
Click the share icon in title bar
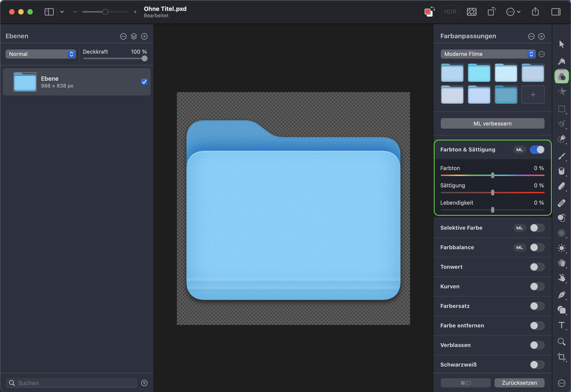535,12
